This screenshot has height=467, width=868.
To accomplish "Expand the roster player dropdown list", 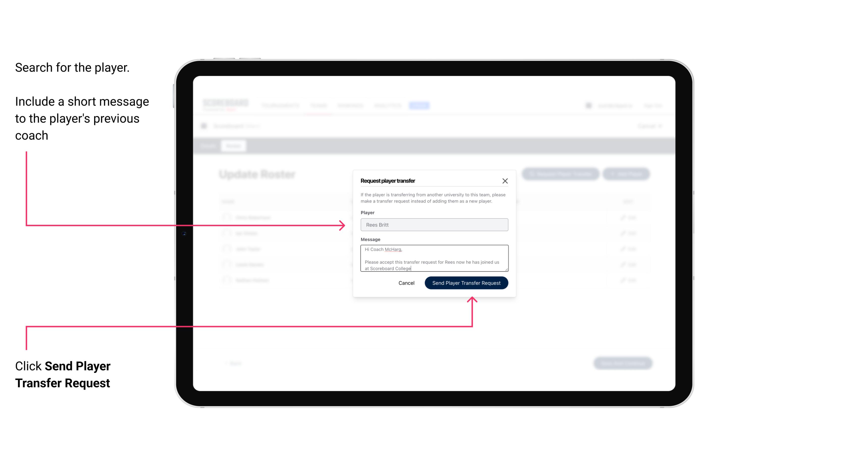I will tap(434, 225).
